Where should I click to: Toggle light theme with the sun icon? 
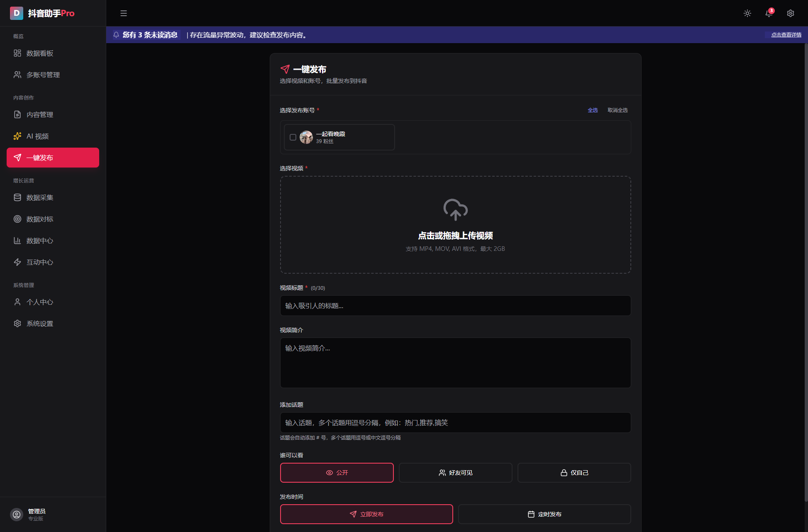[x=747, y=13]
